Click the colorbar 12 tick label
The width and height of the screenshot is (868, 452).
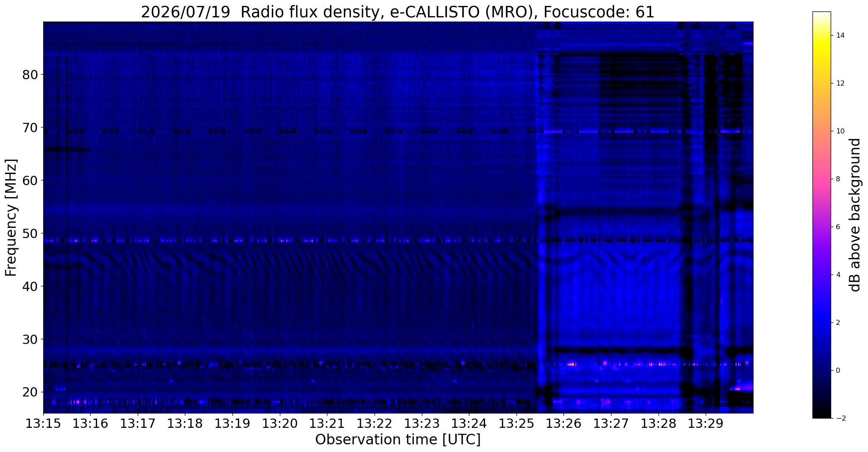(839, 83)
